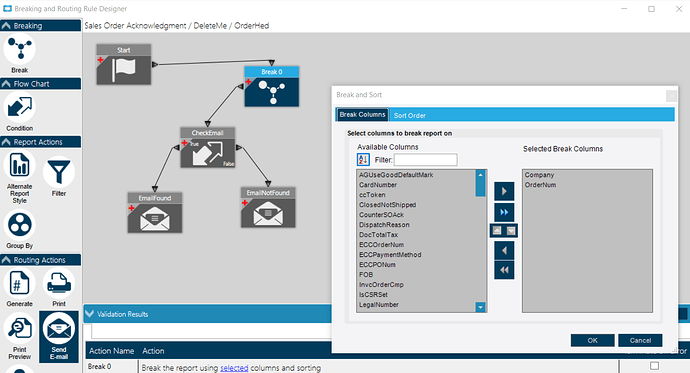Collapse the Breaking panel section

(x=6, y=26)
